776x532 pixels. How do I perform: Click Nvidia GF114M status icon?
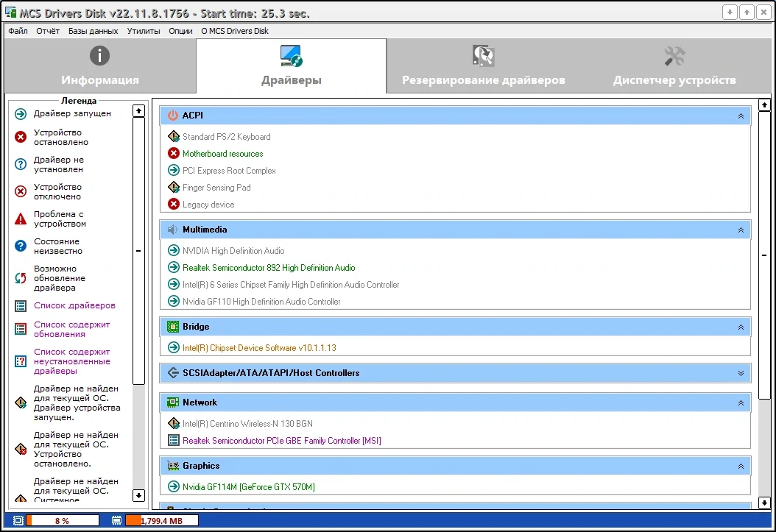(x=174, y=486)
